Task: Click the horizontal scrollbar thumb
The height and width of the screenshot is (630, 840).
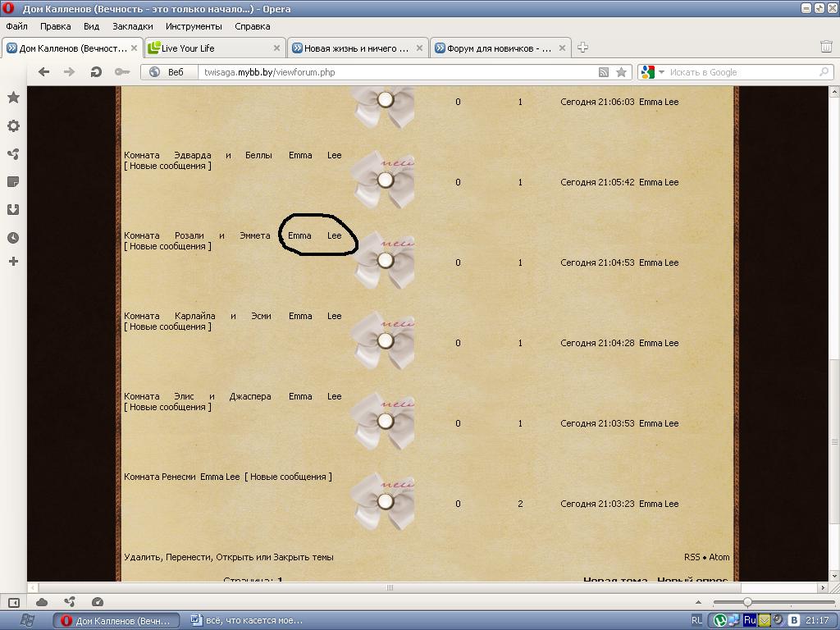Action: click(390, 587)
